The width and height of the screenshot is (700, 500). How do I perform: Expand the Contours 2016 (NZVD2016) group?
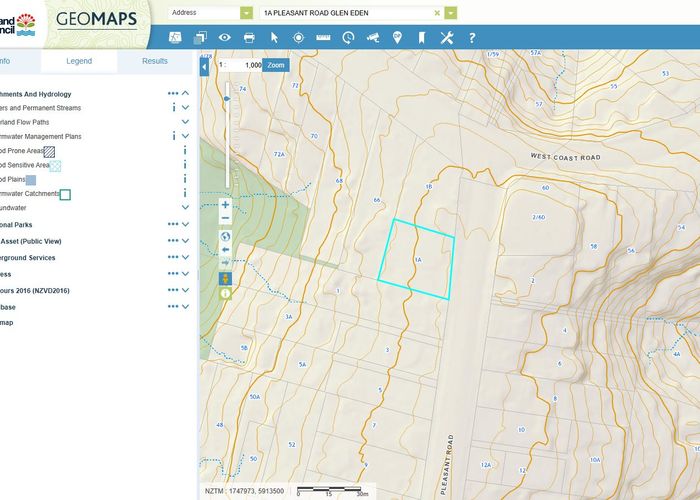point(185,290)
